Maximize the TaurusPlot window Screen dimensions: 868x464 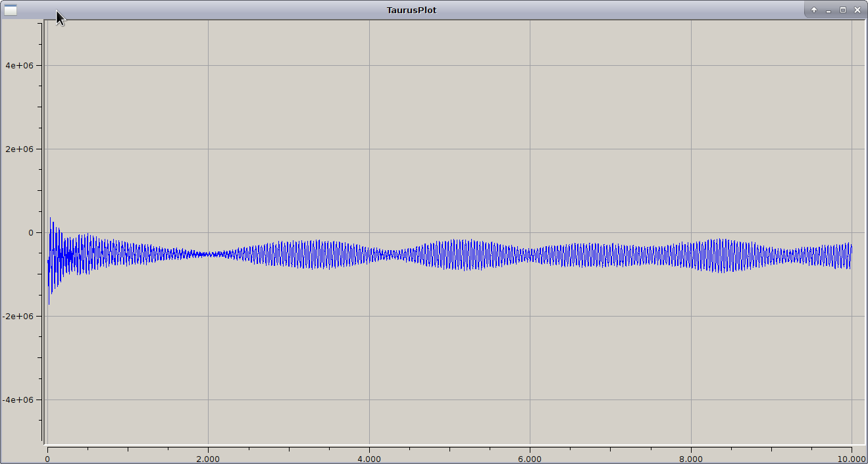[x=843, y=10]
